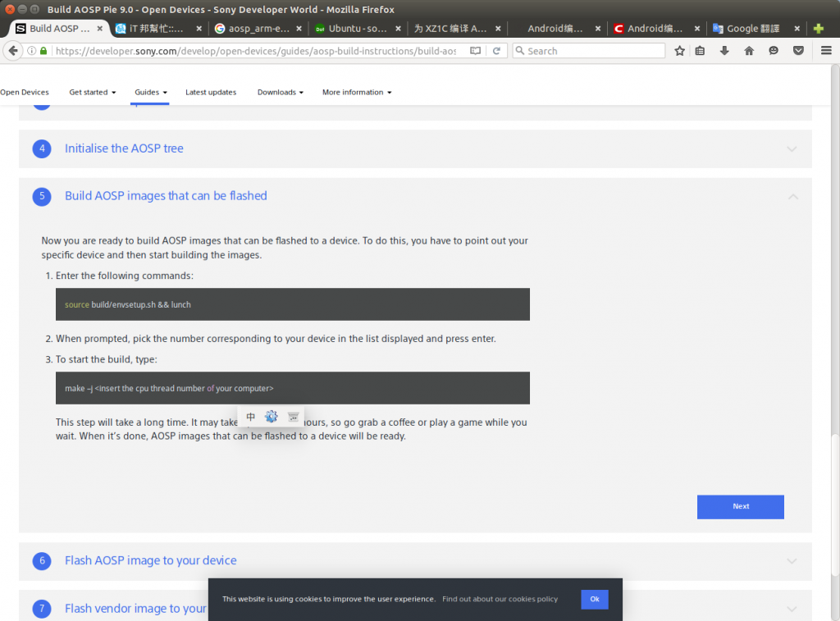Viewport: 840px width, 621px height.
Task: Open the Firefox hamburger menu
Action: [826, 51]
